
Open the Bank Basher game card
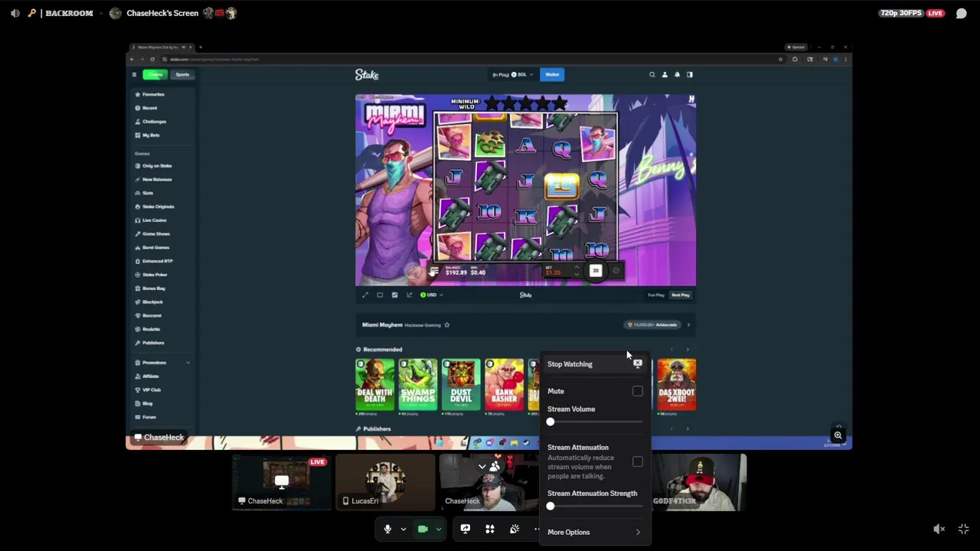(x=505, y=384)
